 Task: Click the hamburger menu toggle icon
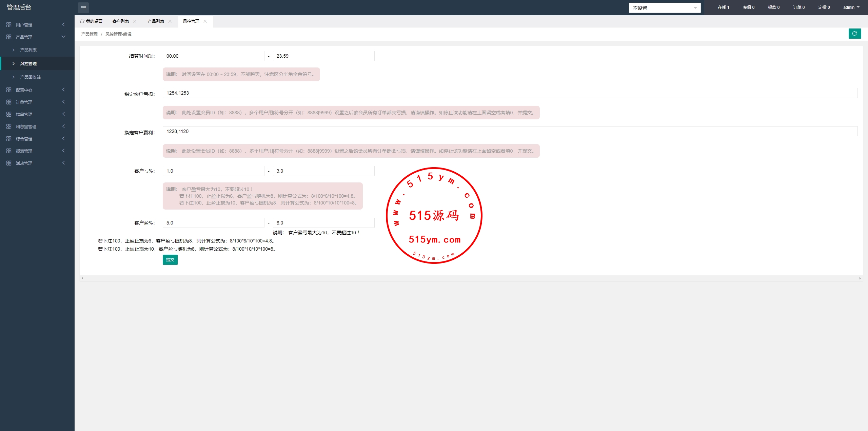click(x=83, y=7)
